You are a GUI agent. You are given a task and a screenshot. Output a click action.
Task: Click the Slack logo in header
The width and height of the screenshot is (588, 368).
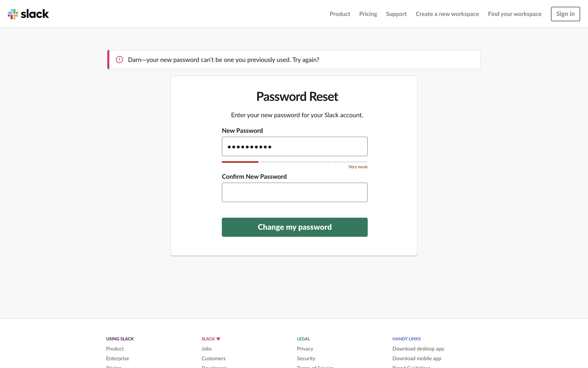28,14
